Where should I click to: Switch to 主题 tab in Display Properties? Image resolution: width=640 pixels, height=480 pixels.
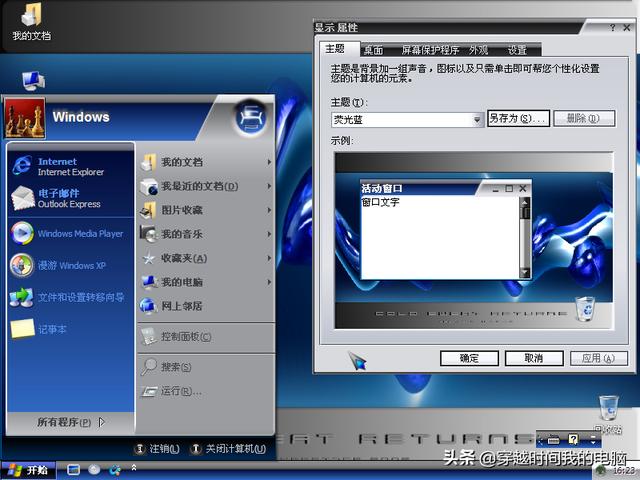pos(338,49)
